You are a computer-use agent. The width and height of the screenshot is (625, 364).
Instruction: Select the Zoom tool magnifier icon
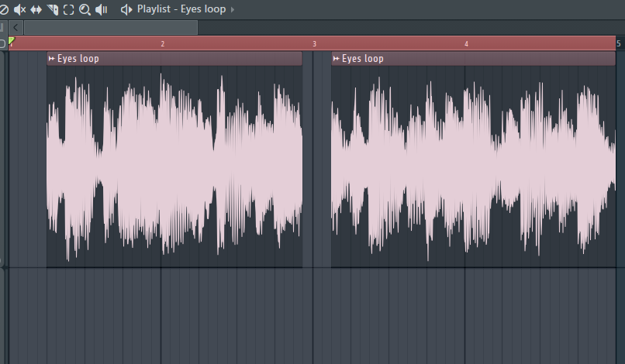[85, 9]
